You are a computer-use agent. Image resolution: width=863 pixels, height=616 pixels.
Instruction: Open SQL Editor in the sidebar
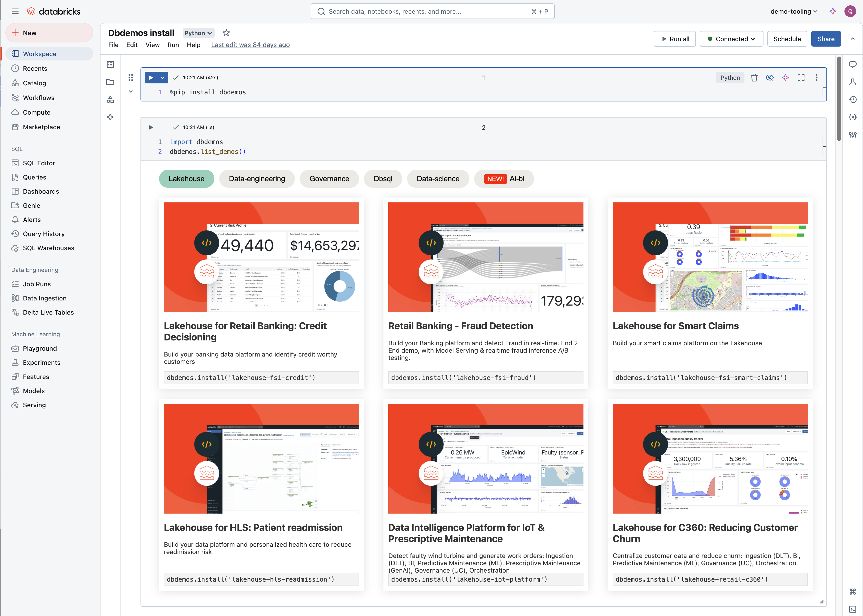(49, 163)
